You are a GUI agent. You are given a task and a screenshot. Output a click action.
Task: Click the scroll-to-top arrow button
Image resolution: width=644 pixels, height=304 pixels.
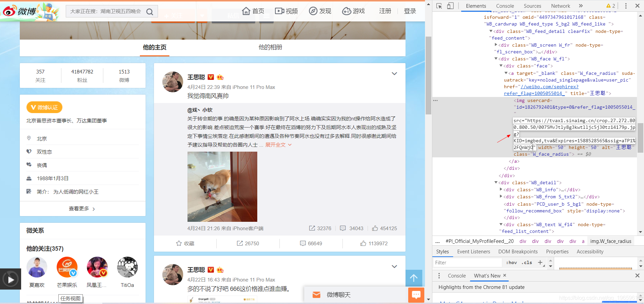[x=414, y=278]
